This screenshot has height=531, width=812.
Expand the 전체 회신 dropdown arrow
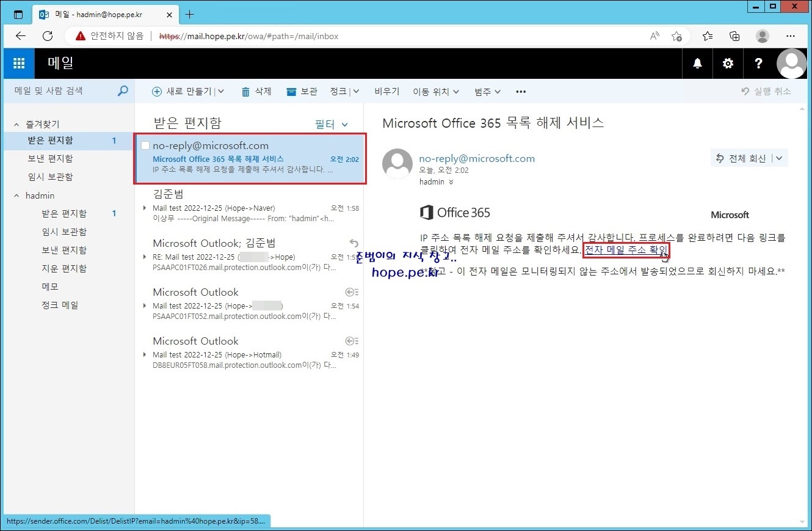click(779, 159)
